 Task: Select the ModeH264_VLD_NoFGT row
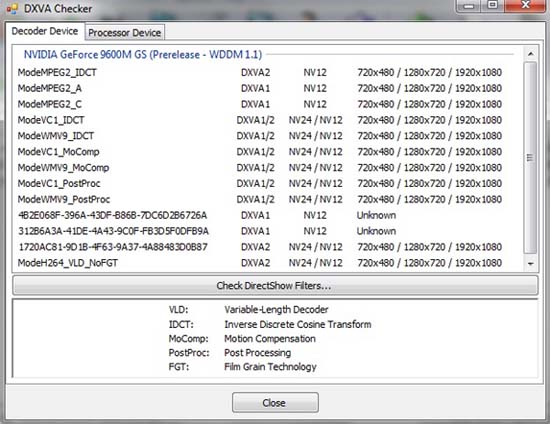[260, 263]
